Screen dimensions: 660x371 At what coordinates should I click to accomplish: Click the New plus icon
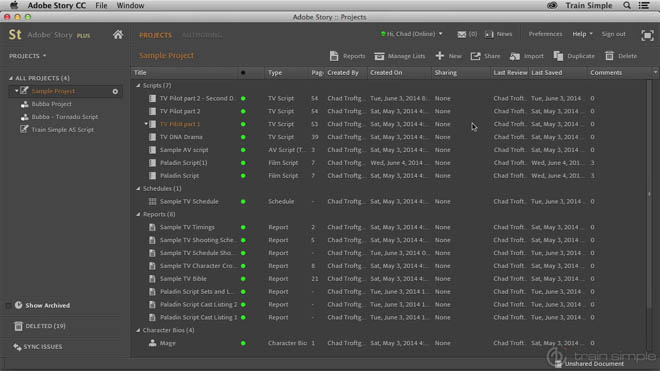point(440,56)
